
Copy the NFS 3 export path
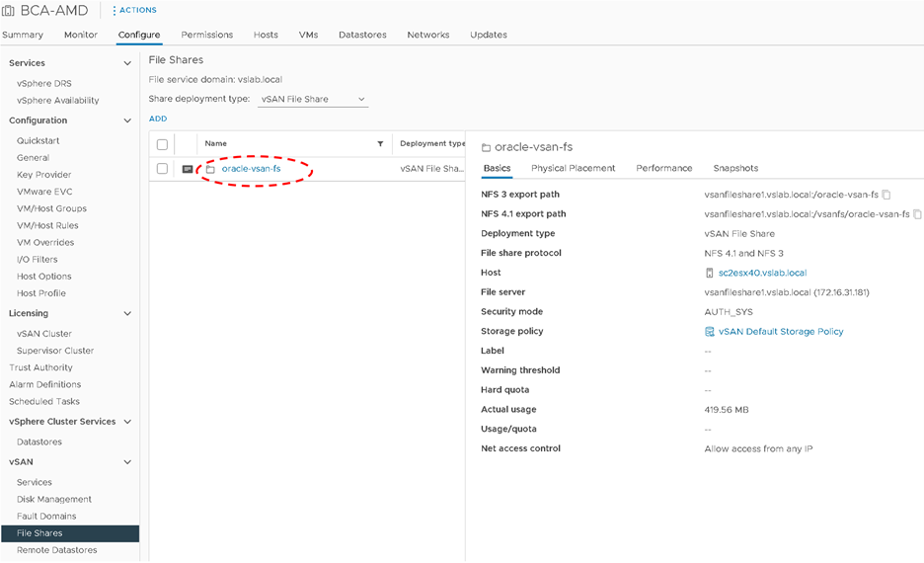click(x=886, y=195)
